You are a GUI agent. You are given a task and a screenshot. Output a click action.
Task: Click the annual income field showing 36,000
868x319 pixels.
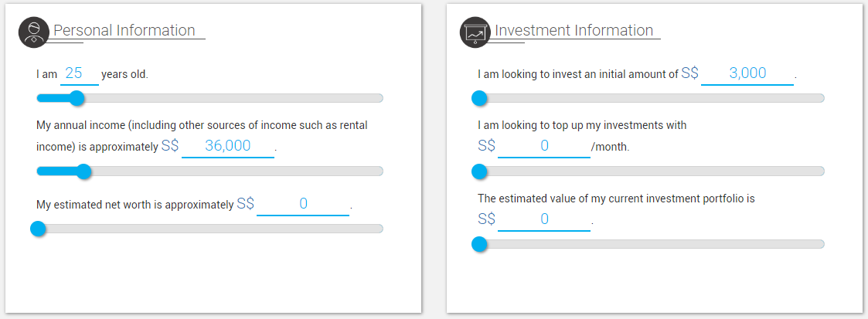pos(227,146)
